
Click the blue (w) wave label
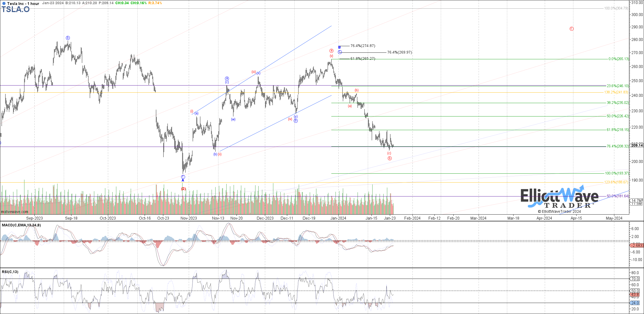(x=233, y=119)
